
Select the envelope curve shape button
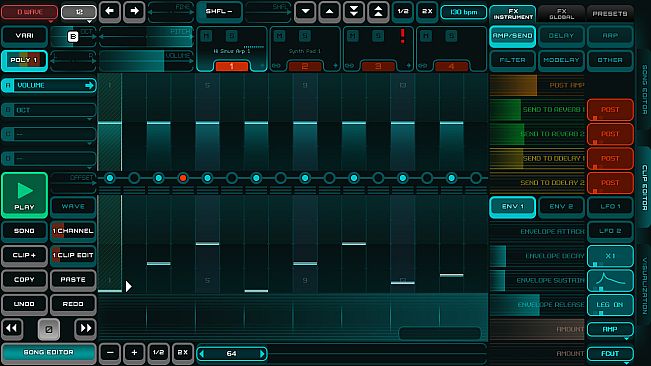(610, 281)
